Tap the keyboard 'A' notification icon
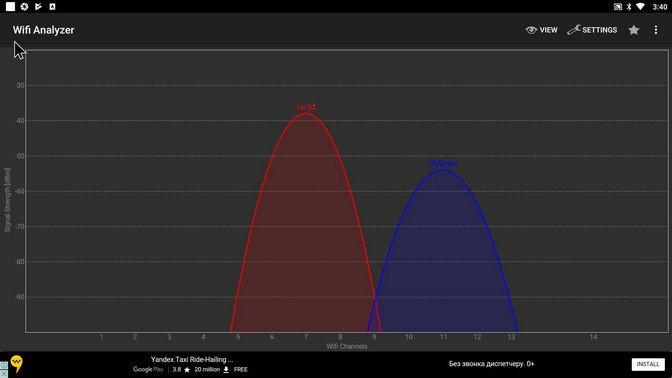Viewport: 672px width, 378px height. [52, 6]
